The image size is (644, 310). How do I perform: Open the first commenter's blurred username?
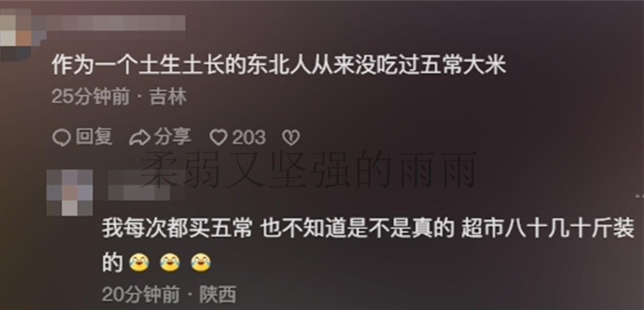113,23
